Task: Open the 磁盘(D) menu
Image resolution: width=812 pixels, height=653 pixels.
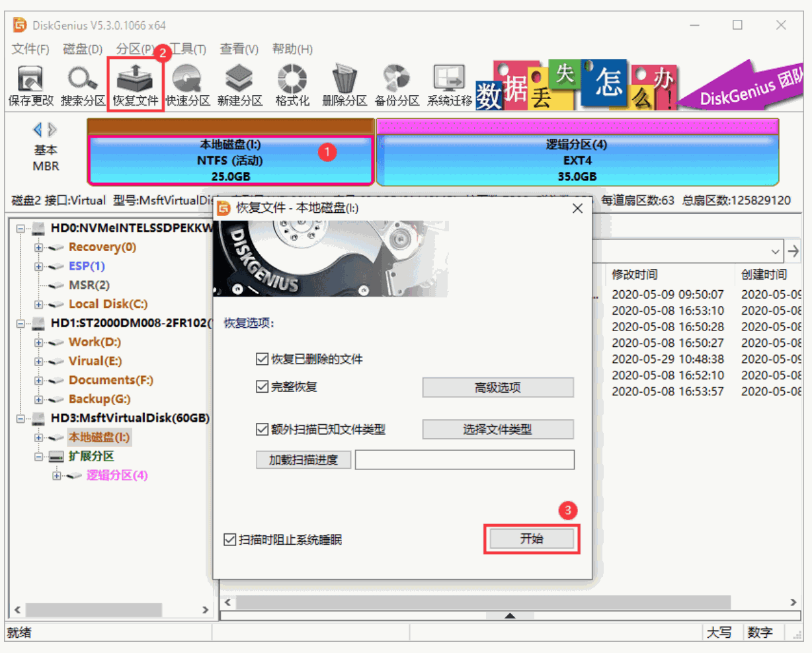Action: (x=83, y=49)
